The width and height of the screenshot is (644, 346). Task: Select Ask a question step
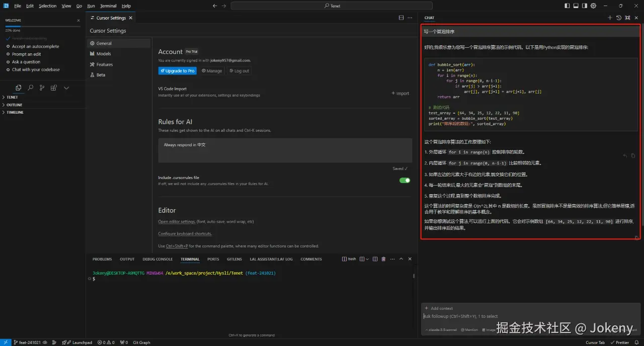click(x=23, y=62)
